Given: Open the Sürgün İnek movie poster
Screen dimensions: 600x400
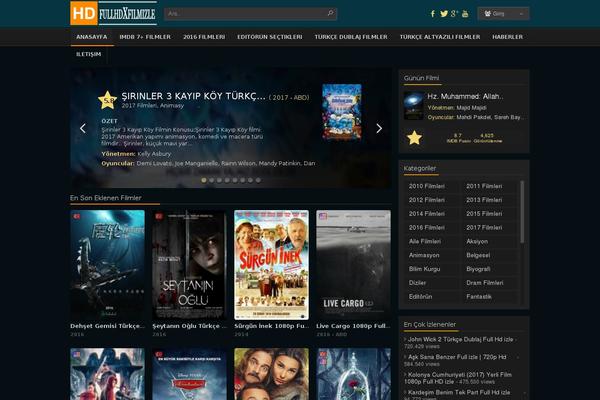Looking at the screenshot, I should (x=271, y=264).
